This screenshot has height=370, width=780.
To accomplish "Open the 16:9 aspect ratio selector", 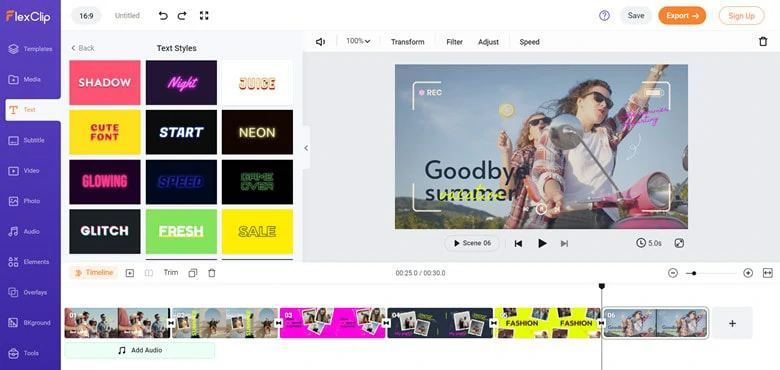I will coord(86,16).
